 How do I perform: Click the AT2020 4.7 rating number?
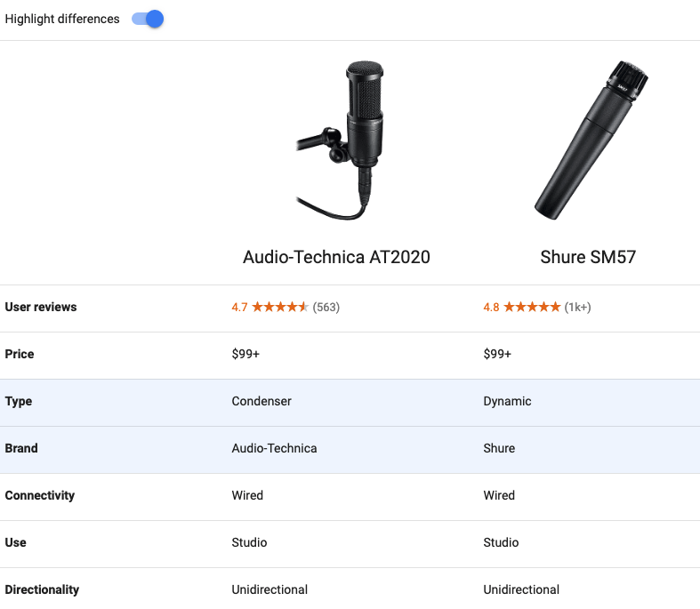(x=240, y=308)
